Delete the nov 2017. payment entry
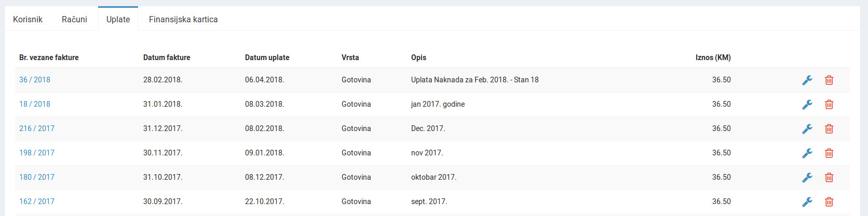This screenshot has height=216, width=868. coord(829,153)
